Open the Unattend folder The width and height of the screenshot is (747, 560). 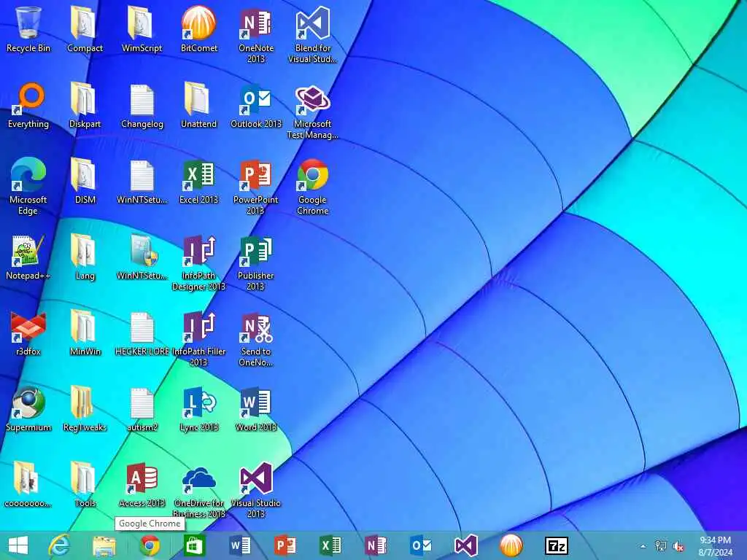click(x=198, y=105)
